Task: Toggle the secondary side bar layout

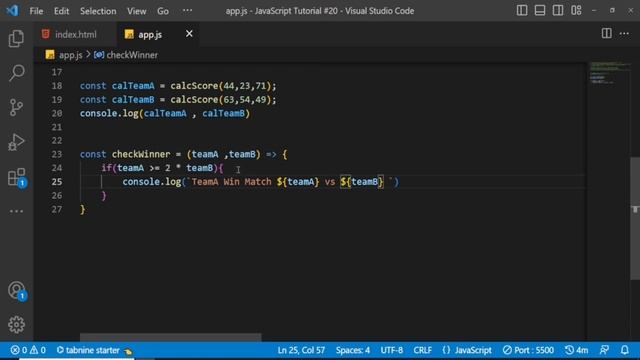Action: 558,11
